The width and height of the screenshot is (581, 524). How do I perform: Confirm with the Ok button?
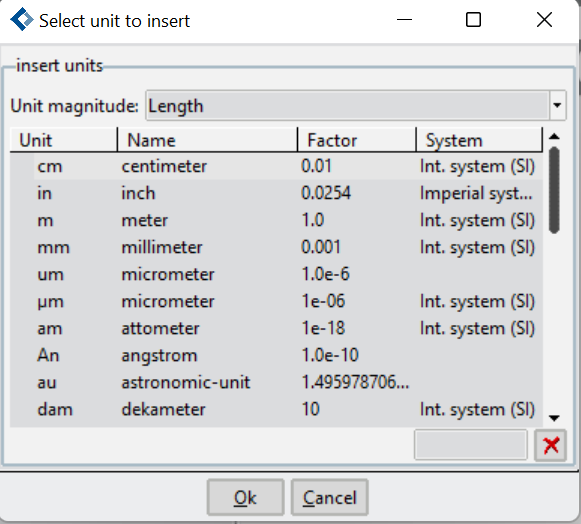point(245,497)
